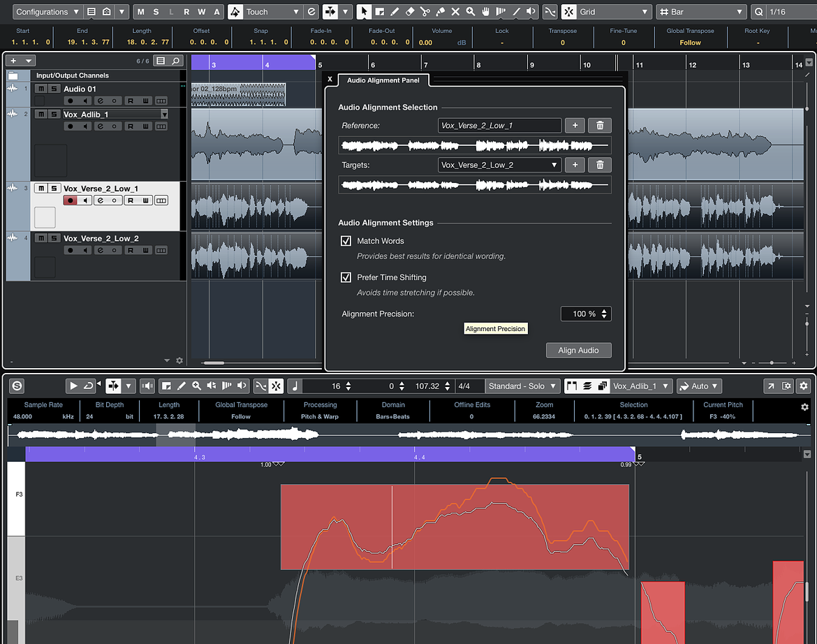The height and width of the screenshot is (644, 817).
Task: Click the Add Track plus button
Action: click(x=13, y=61)
